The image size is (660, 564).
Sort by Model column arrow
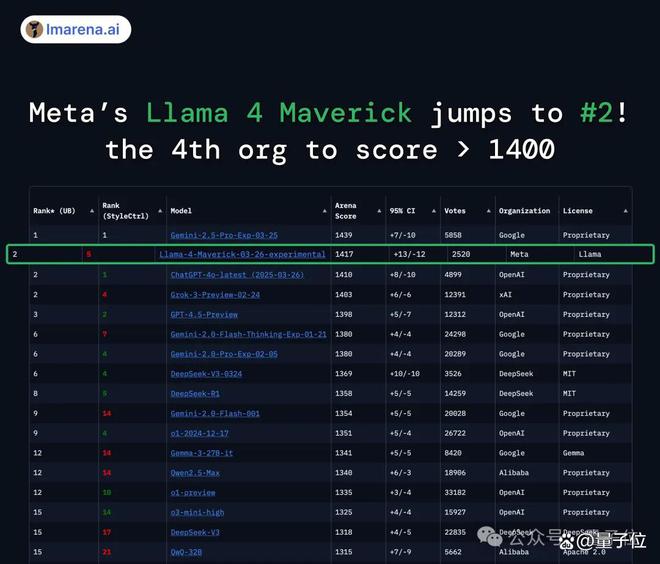click(x=325, y=211)
